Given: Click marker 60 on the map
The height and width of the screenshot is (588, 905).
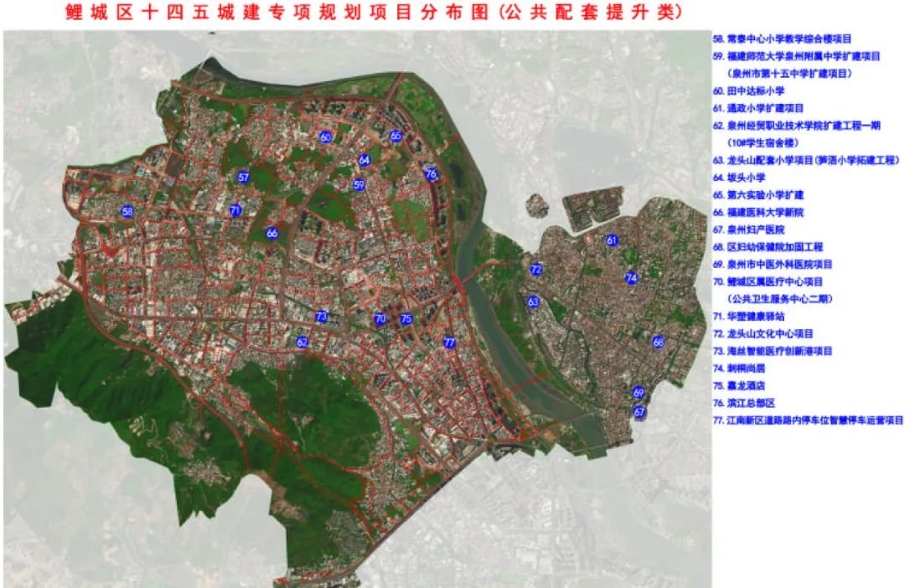Looking at the screenshot, I should tap(326, 137).
